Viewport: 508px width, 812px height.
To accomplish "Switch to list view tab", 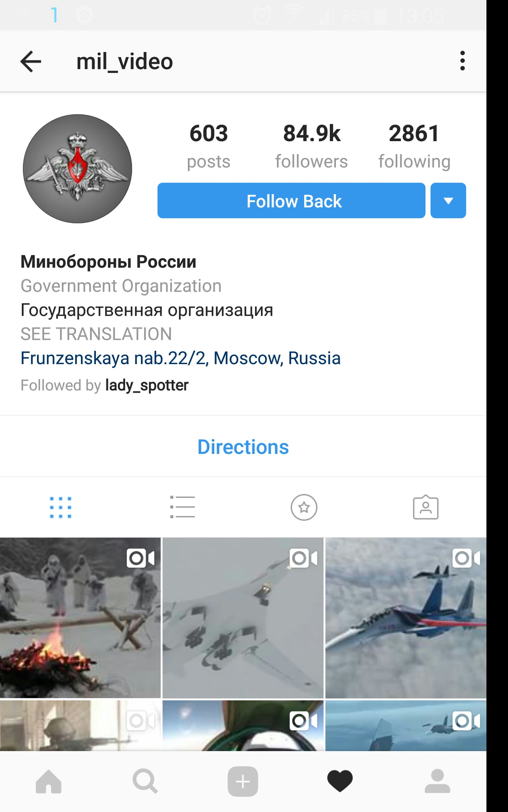I will click(x=182, y=507).
